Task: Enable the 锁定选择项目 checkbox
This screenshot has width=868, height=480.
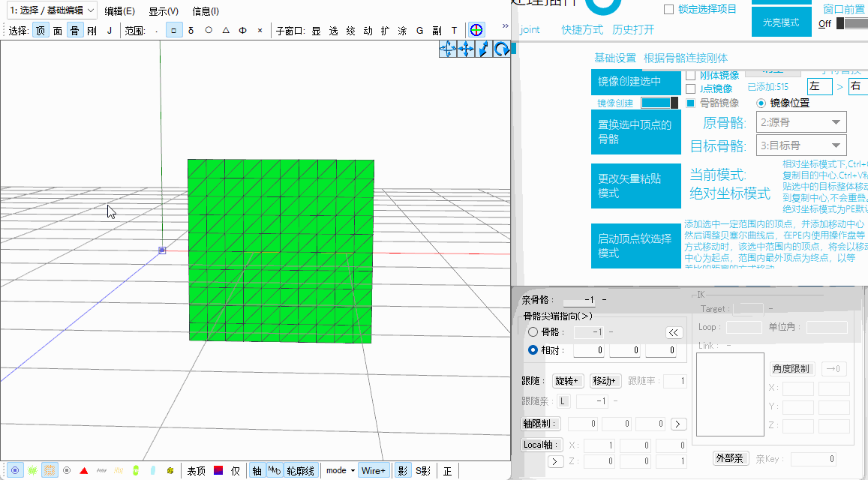Action: pyautogui.click(x=668, y=9)
